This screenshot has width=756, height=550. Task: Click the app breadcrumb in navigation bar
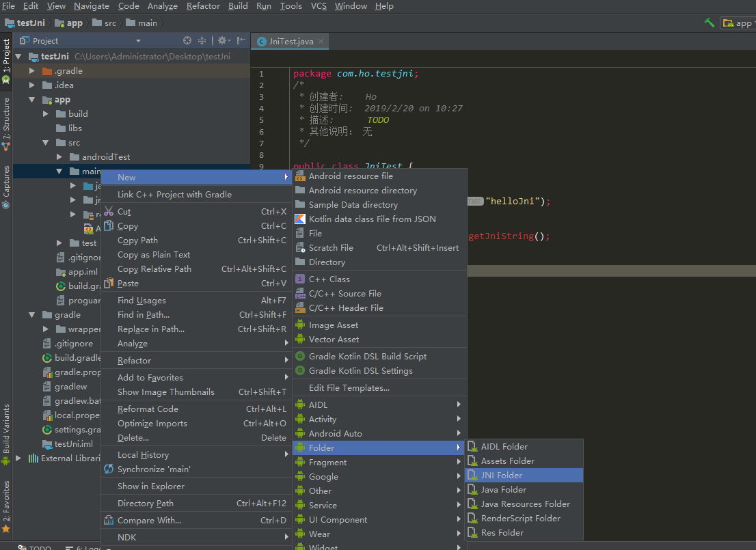tap(69, 23)
